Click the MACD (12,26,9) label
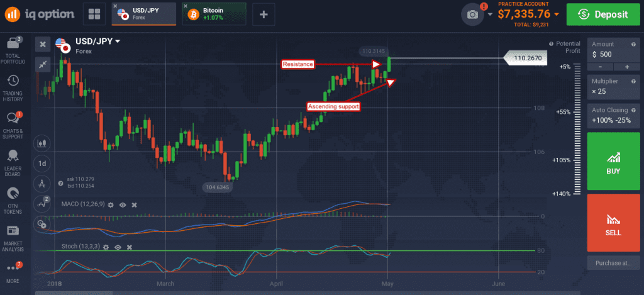This screenshot has height=295, width=644. click(x=83, y=204)
